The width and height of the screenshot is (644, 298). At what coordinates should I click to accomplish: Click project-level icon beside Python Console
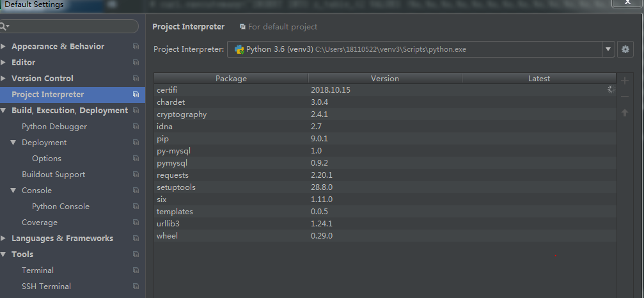coord(136,207)
